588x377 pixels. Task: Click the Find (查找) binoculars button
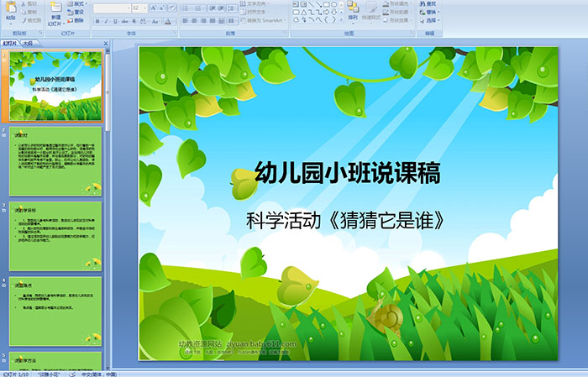point(428,3)
